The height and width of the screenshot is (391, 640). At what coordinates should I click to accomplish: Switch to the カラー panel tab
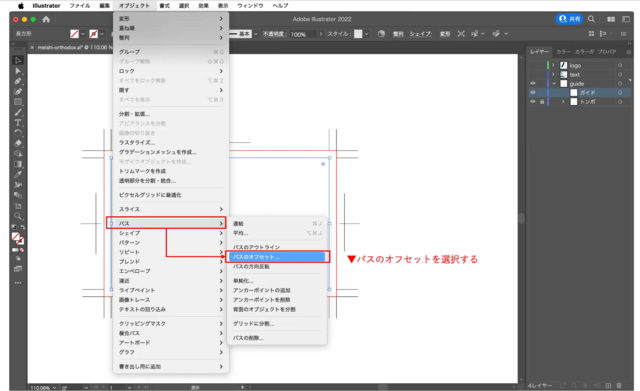coord(563,52)
